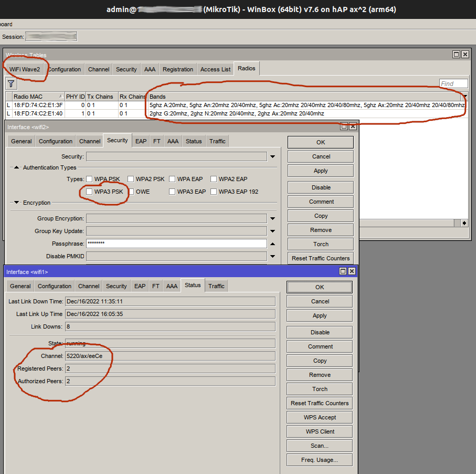Open the Access List tab

point(215,69)
